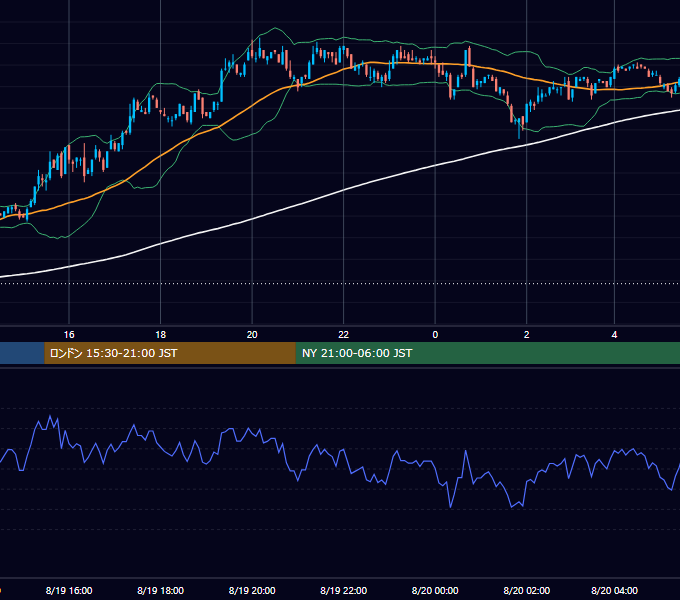Screen dimensions: 680x600
Task: Click the 20 hour label on price chart axis
Action: click(252, 335)
